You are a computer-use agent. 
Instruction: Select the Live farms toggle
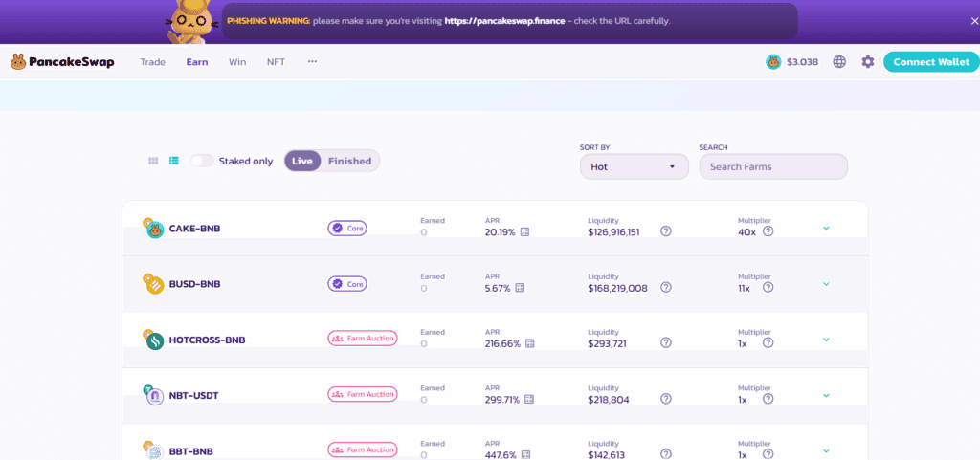click(302, 161)
